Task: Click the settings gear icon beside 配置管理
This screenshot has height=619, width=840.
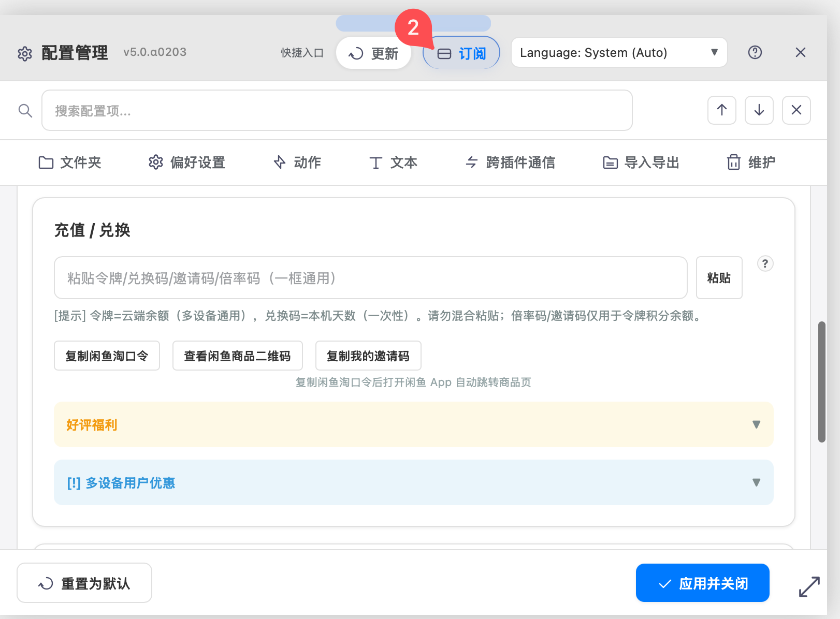Action: click(25, 53)
